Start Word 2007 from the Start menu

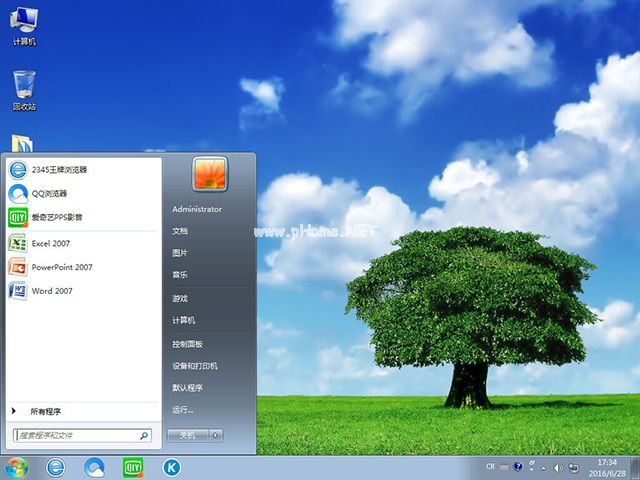[x=50, y=291]
